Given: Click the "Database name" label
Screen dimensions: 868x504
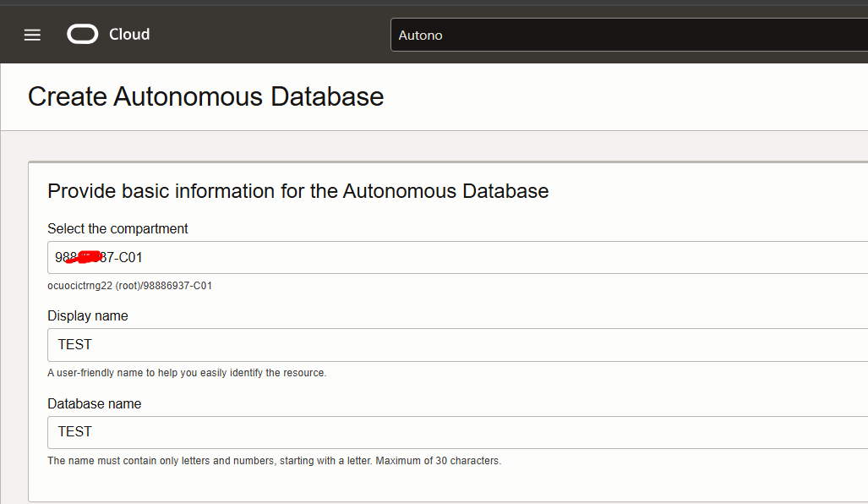Looking at the screenshot, I should pos(94,403).
